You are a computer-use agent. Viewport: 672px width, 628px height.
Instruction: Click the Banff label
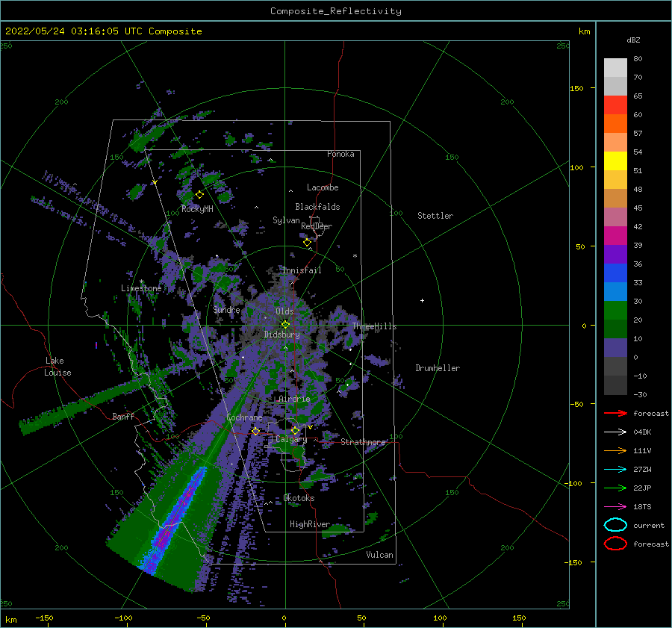tap(123, 416)
